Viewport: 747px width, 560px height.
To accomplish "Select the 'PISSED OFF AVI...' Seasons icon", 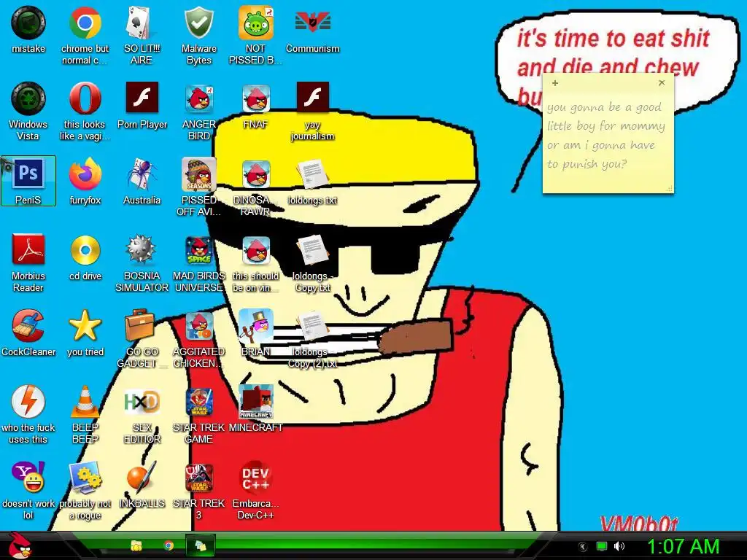I will tap(198, 187).
